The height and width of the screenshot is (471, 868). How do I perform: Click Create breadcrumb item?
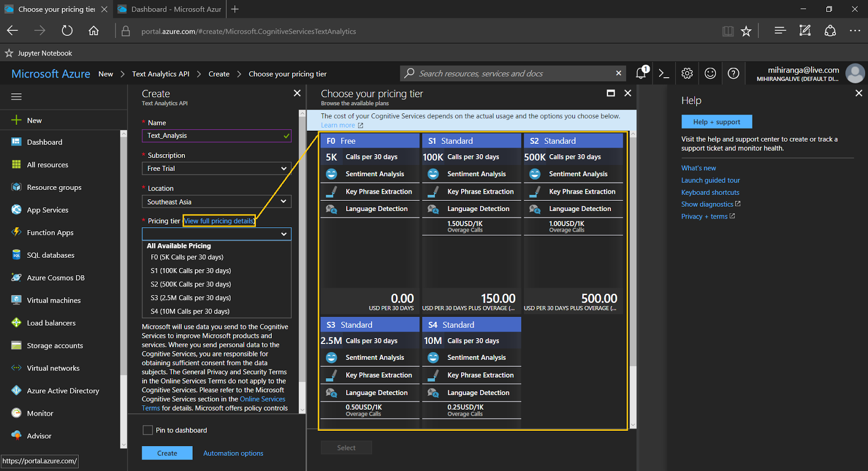[x=219, y=74]
